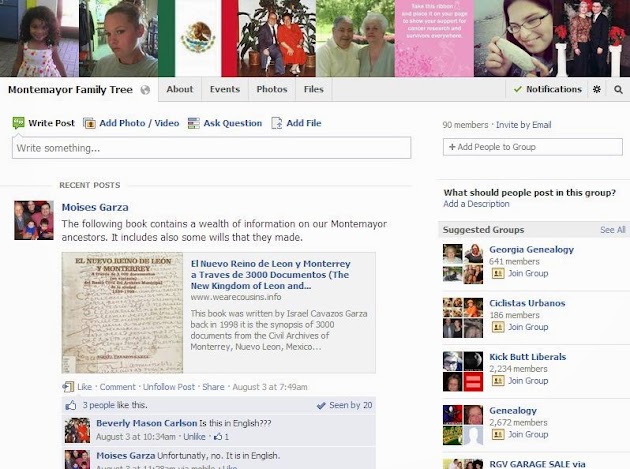Toggle the Notifications checkmark button
Screen dimensions: 630x469
pyautogui.click(x=548, y=89)
